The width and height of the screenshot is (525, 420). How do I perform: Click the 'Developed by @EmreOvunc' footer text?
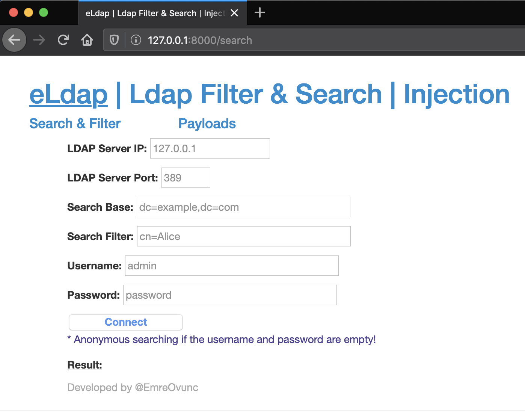point(133,387)
